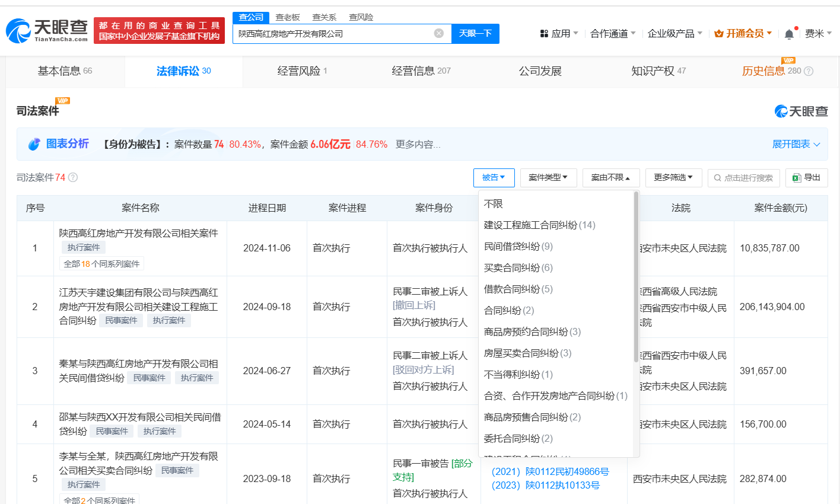
Task: Switch to the 基本信息 tab
Action: pyautogui.click(x=65, y=71)
